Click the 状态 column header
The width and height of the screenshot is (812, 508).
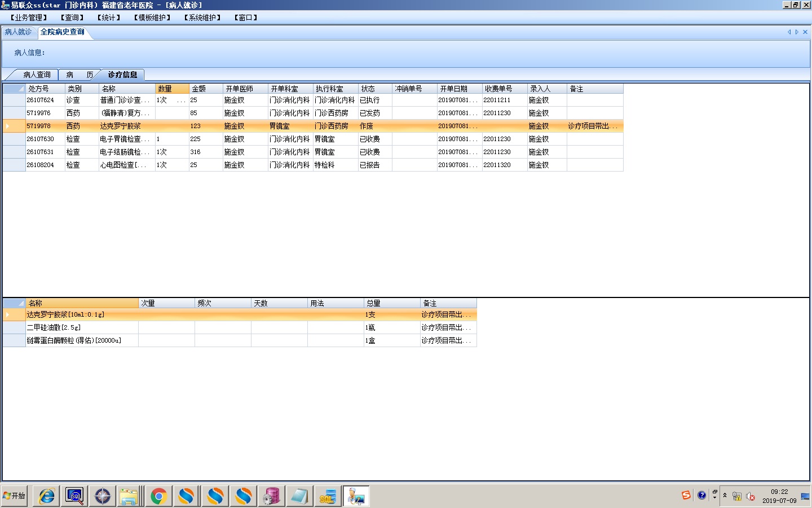(x=375, y=89)
